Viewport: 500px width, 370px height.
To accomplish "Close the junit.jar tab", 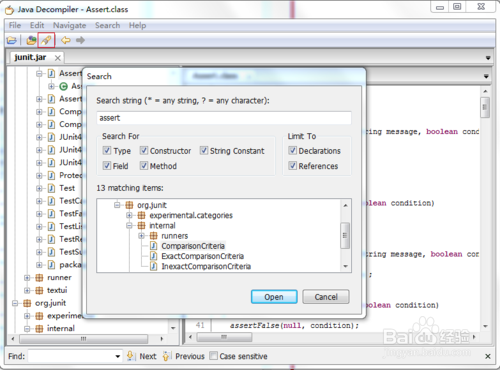I will pyautogui.click(x=58, y=58).
